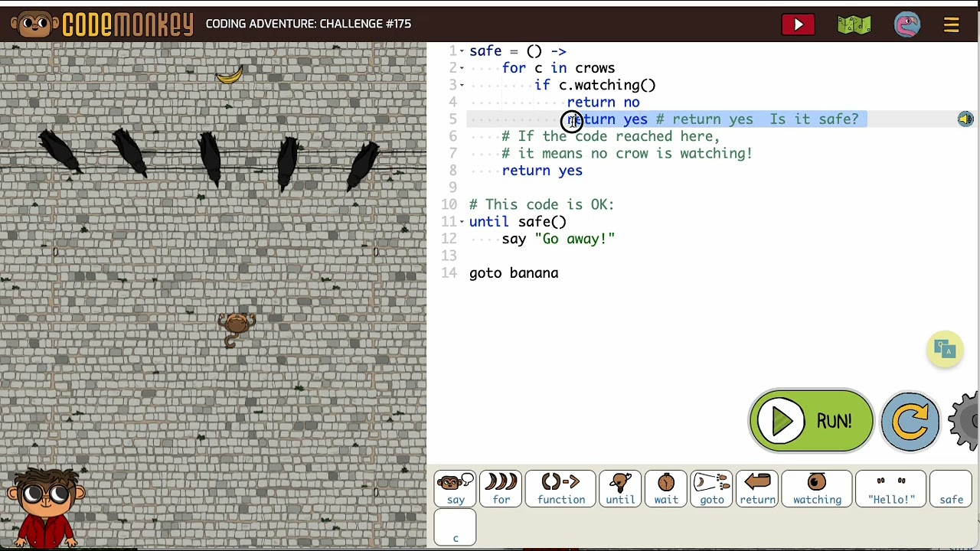Screen dimensions: 980x551
Task: Click 'goto banana' on line 14
Action: tap(514, 273)
